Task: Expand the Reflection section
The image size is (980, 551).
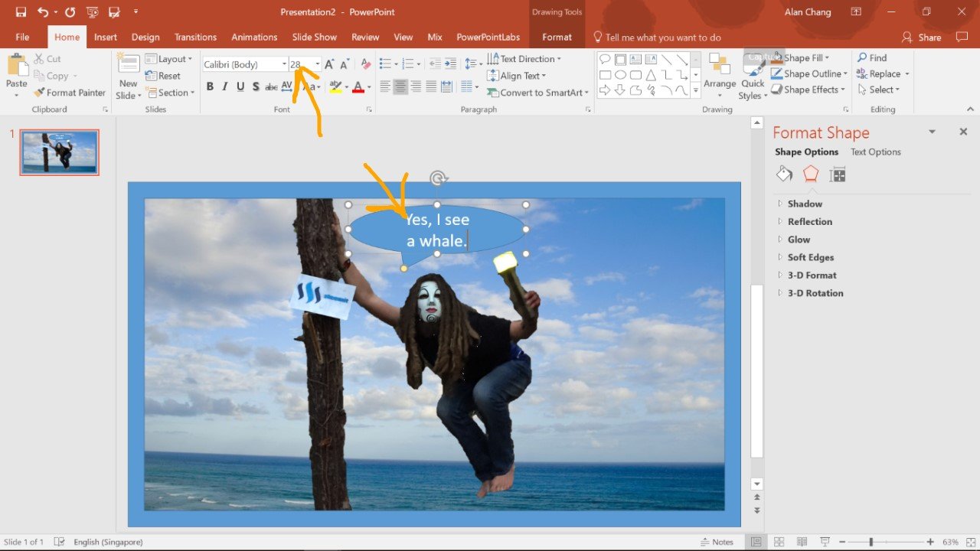Action: click(810, 221)
